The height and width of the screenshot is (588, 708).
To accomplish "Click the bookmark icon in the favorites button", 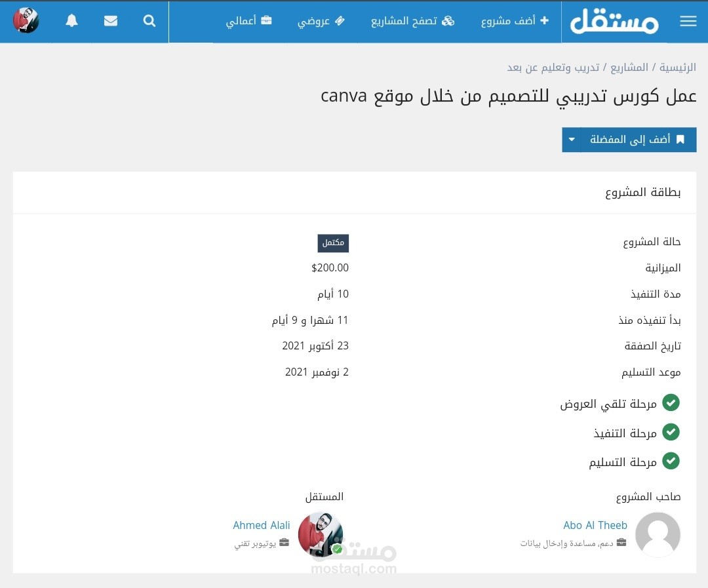I will [680, 140].
